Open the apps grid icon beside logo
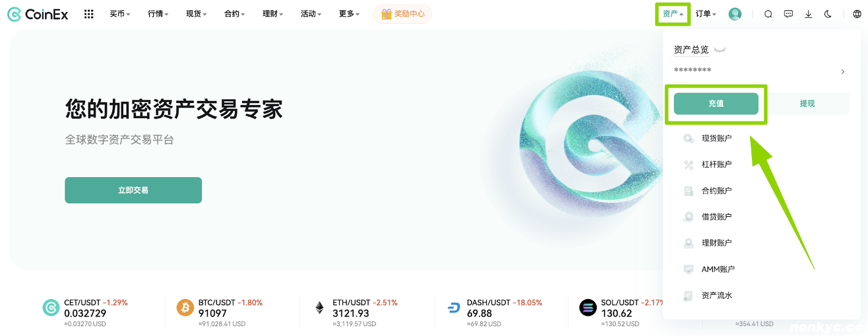 [x=89, y=14]
